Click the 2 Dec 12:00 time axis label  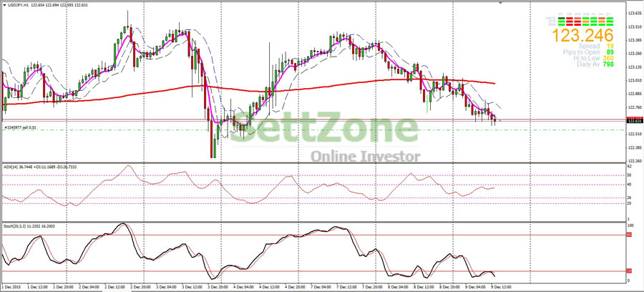(115, 287)
